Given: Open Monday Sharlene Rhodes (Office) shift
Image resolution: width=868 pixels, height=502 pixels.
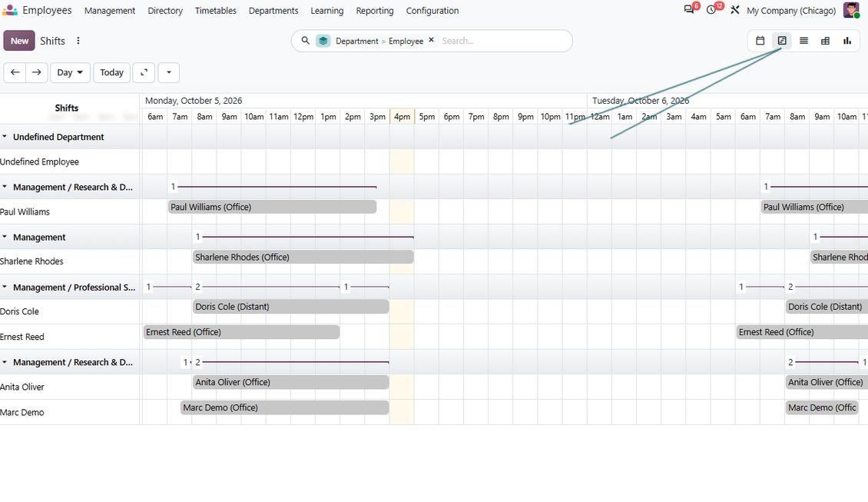Looking at the screenshot, I should click(303, 257).
